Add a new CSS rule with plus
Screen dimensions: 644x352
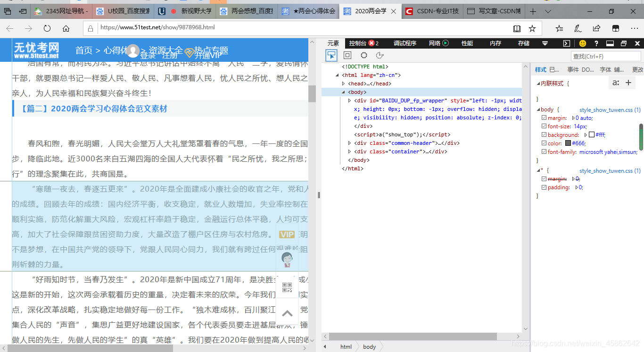628,83
